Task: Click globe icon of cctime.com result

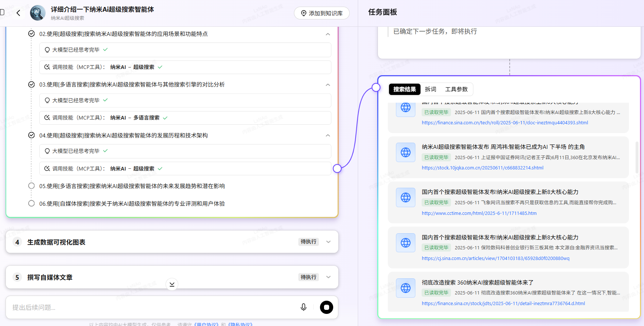Action: click(x=405, y=197)
